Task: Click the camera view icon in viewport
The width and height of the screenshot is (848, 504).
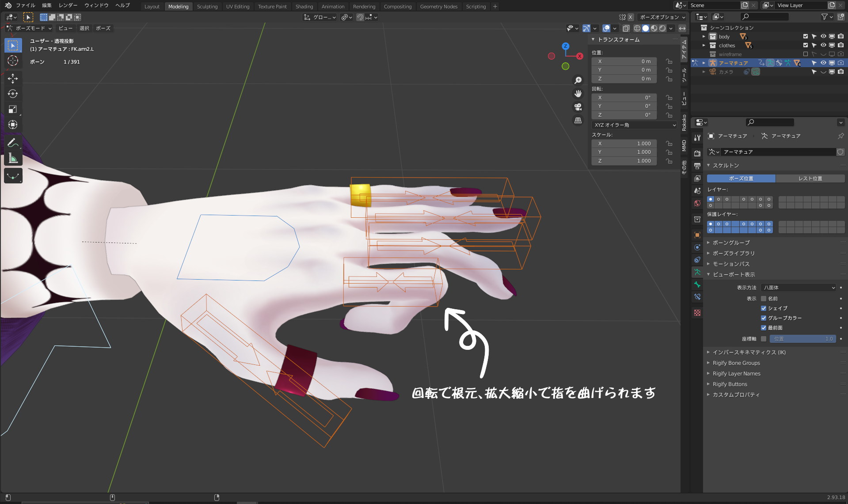Action: pyautogui.click(x=578, y=107)
